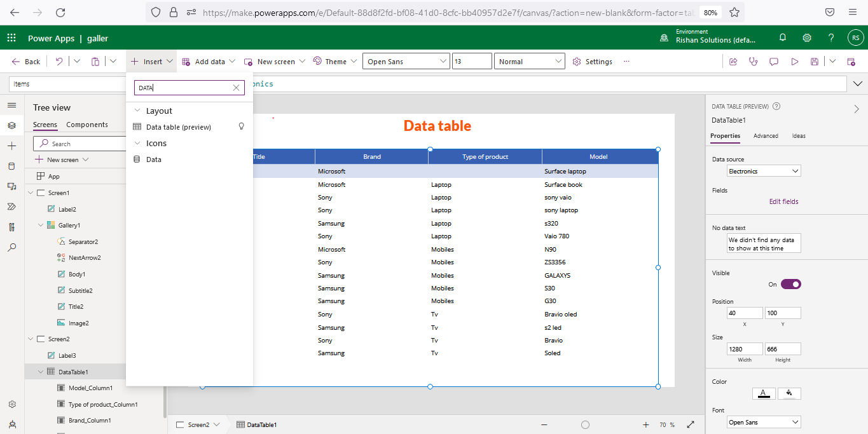Switch to the Components tab
The height and width of the screenshot is (434, 868).
tap(87, 125)
